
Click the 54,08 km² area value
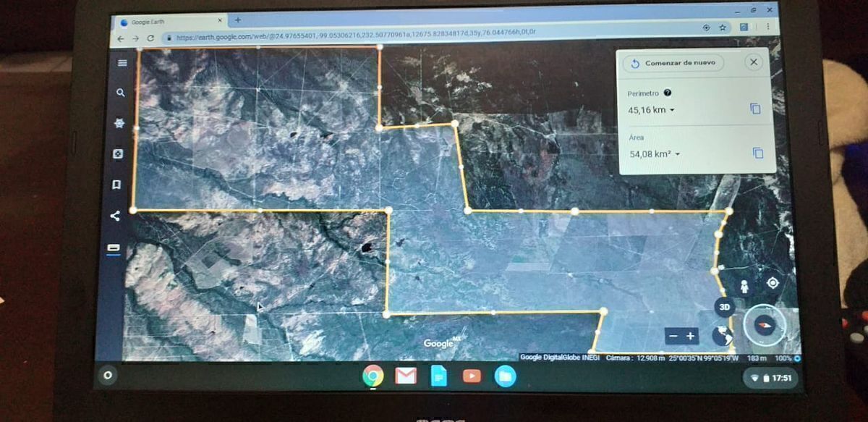[x=650, y=154]
